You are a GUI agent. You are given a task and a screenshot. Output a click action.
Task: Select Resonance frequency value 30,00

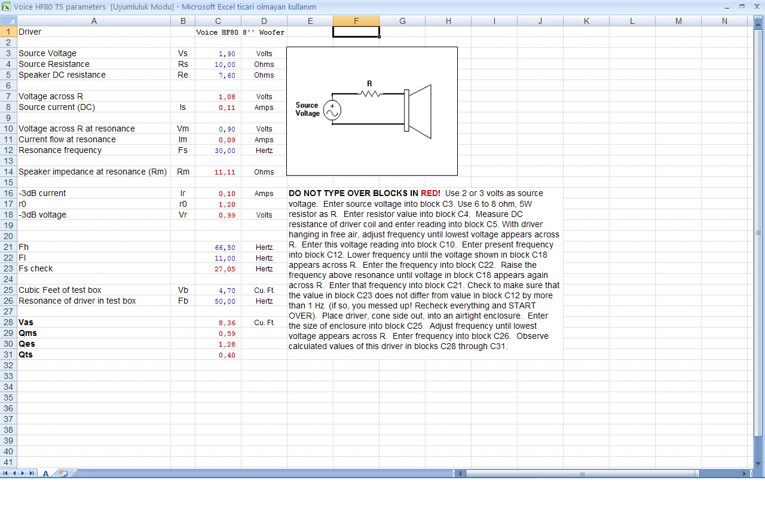(x=218, y=151)
